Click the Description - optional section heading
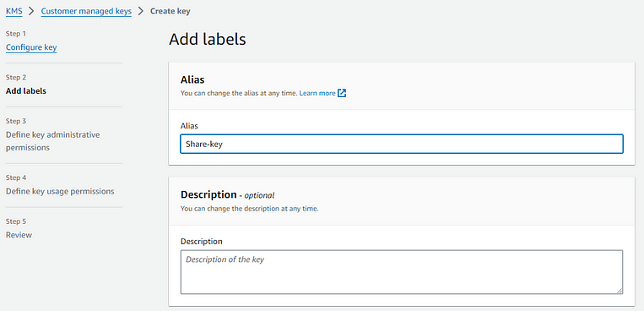This screenshot has height=311, width=644. coord(228,194)
